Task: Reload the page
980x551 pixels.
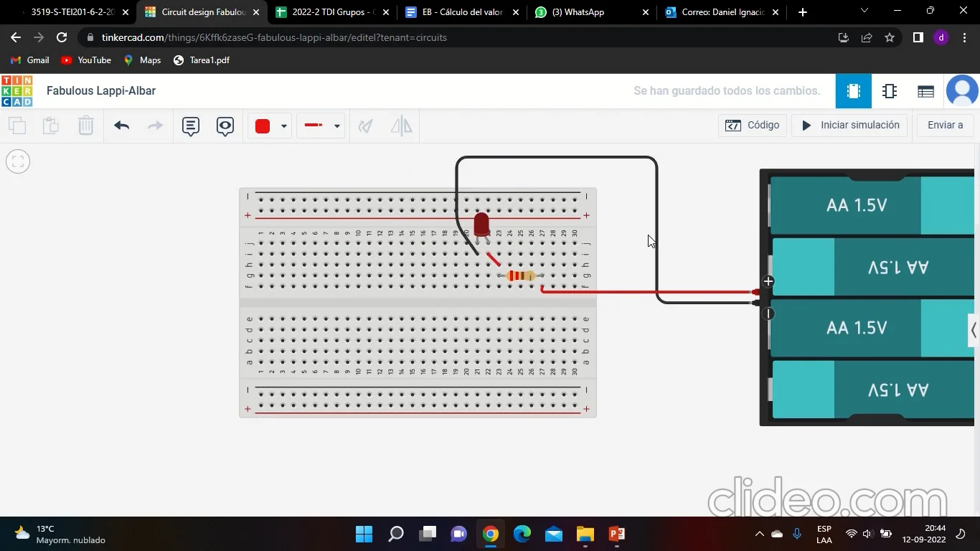Action: click(x=62, y=37)
